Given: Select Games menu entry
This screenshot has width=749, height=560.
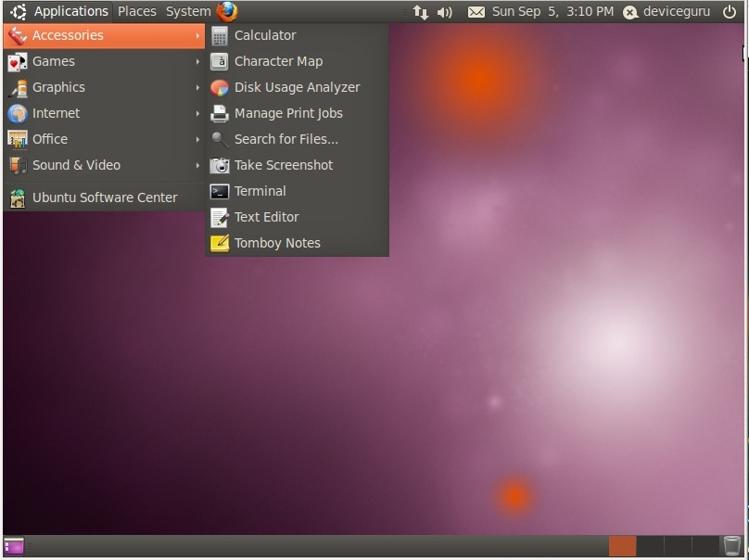Looking at the screenshot, I should pyautogui.click(x=104, y=61).
